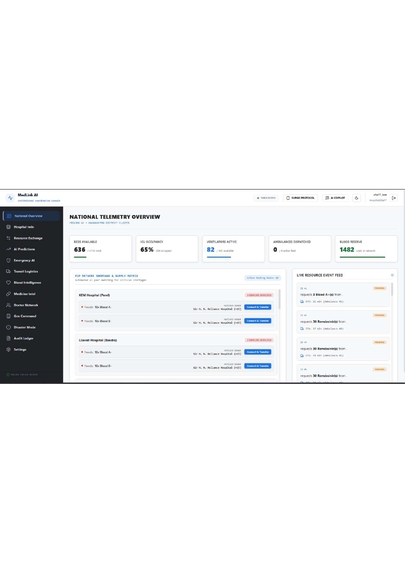The height and width of the screenshot is (573, 405).
Task: Open the staff user profile
Action: pyautogui.click(x=378, y=198)
